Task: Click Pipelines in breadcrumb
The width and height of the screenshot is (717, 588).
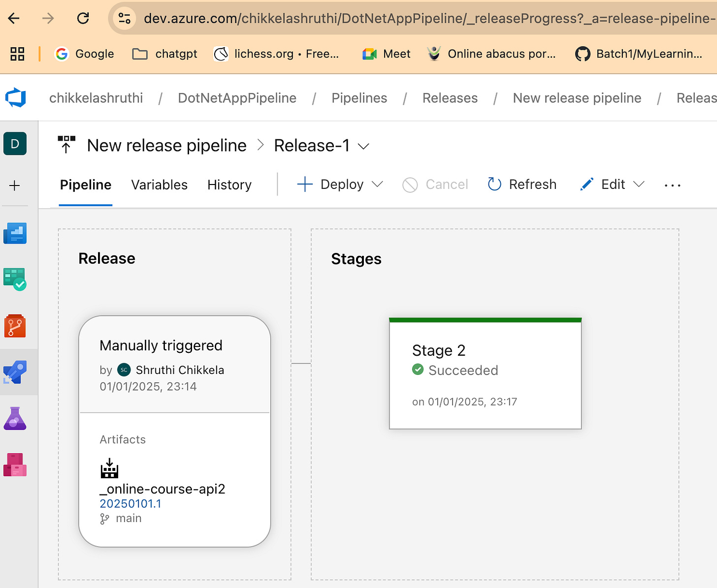Action: click(359, 98)
